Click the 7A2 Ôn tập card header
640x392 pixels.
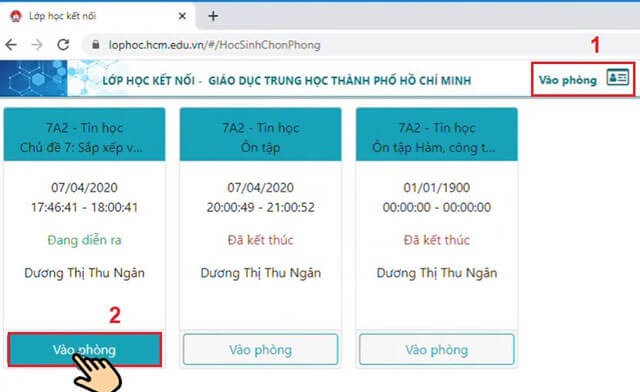point(260,134)
